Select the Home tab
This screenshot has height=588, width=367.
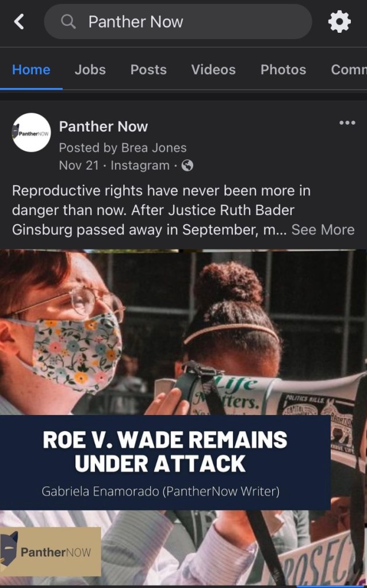[x=31, y=70]
